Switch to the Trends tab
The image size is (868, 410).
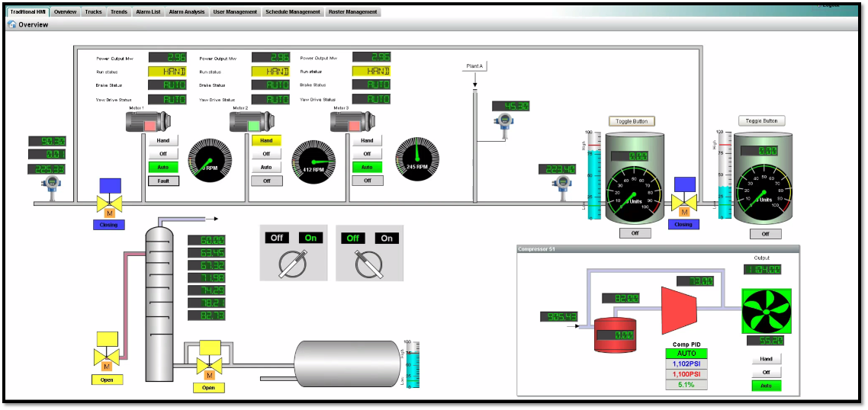(x=118, y=11)
